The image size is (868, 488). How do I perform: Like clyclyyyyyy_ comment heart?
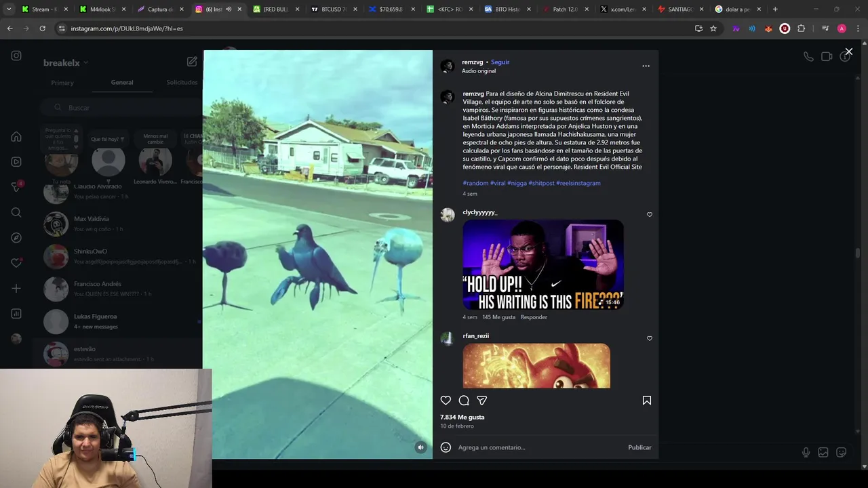click(x=649, y=215)
